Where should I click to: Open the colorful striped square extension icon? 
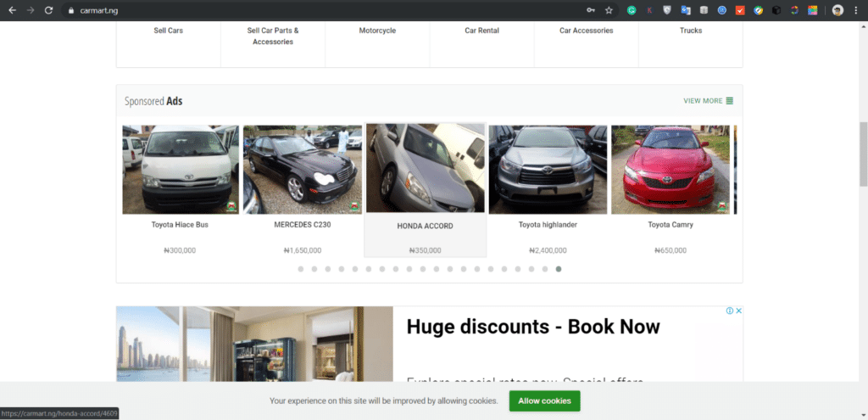click(x=813, y=10)
